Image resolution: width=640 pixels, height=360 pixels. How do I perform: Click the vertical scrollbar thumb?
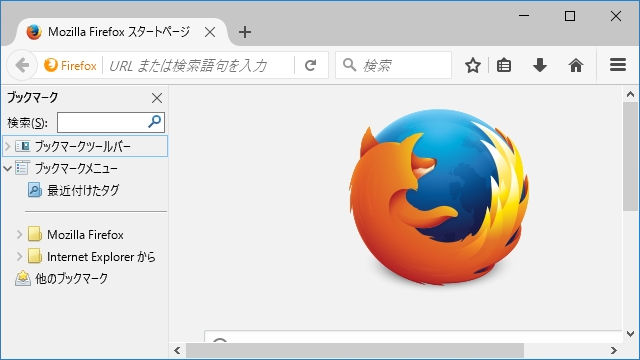click(x=631, y=157)
